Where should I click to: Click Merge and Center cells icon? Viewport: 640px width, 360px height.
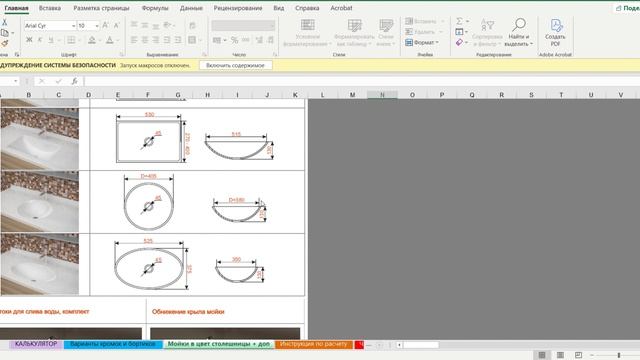pyautogui.click(x=192, y=40)
